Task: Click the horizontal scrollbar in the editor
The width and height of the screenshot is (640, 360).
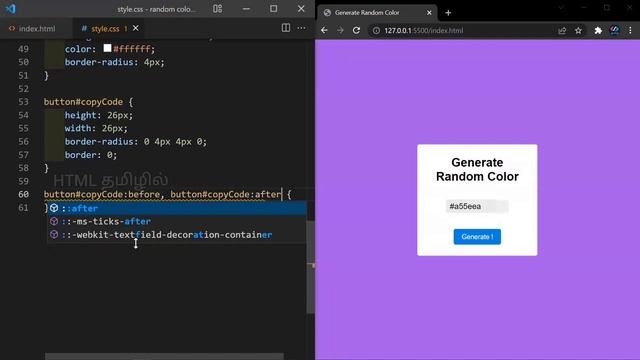Action: 164,357
